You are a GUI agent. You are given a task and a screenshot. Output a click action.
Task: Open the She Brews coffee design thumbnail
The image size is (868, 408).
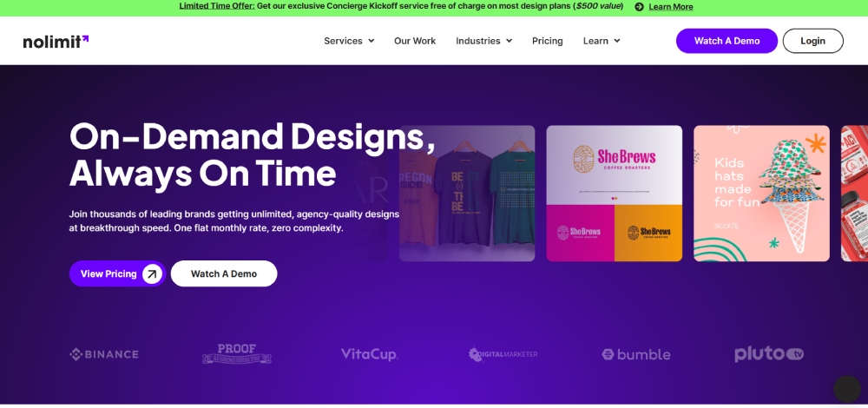click(x=615, y=194)
